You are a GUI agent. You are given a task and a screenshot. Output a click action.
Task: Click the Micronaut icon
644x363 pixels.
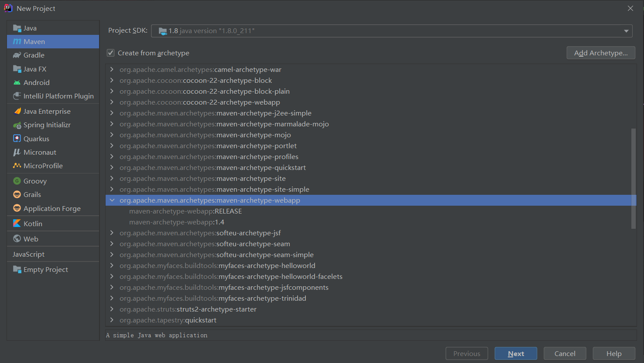[17, 152]
